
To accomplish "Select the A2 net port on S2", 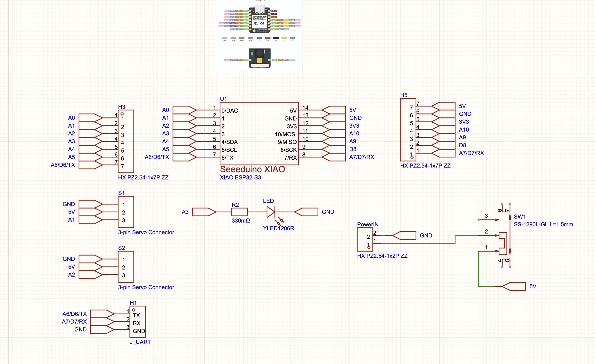I will (90, 275).
